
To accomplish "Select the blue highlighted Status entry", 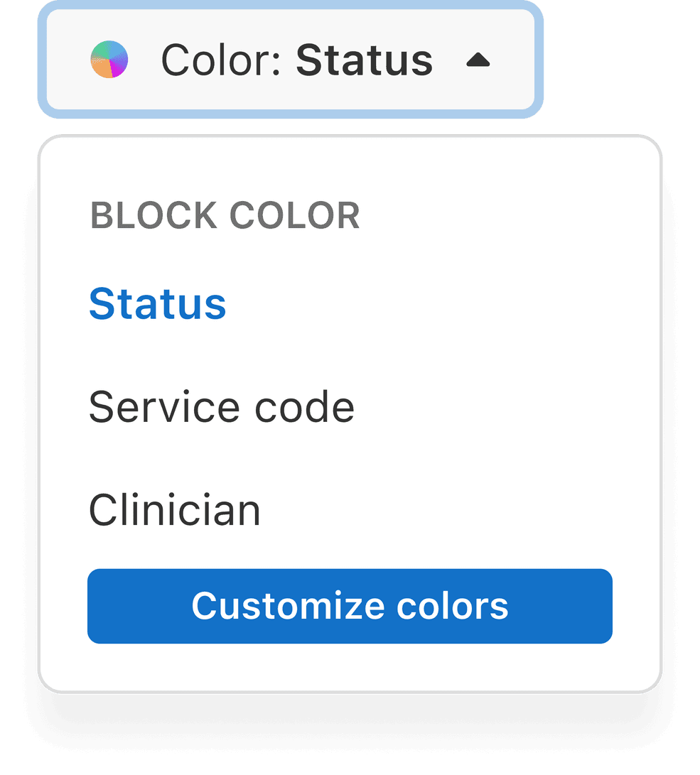I will point(157,303).
